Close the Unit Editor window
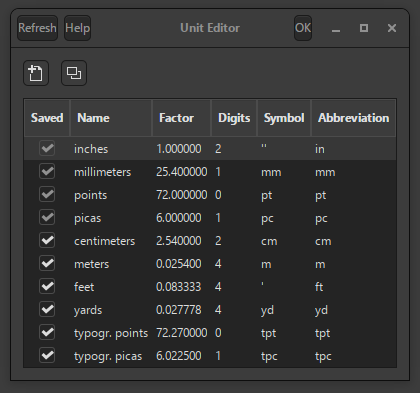420x393 pixels. pos(392,28)
